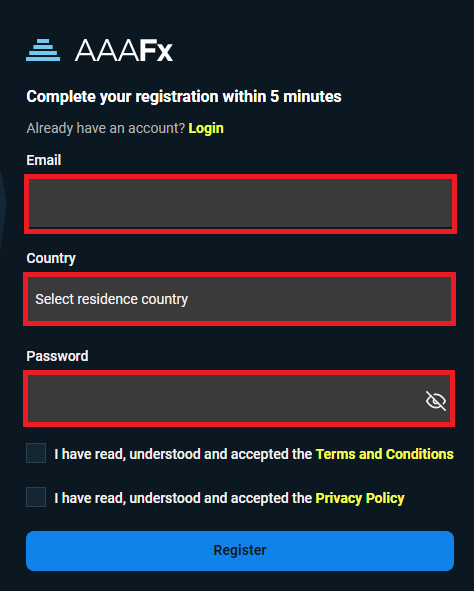Click the 'Select residence country' placeholder text
Screen dimensions: 474x591
click(112, 299)
